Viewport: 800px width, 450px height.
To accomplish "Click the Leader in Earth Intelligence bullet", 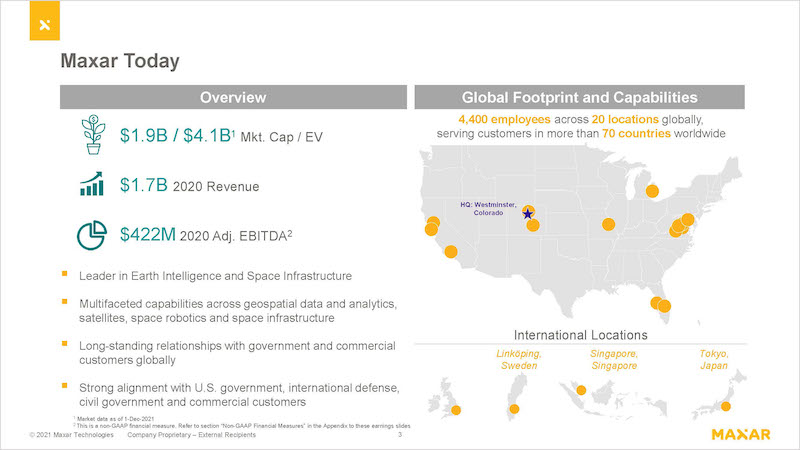I will tap(215, 276).
